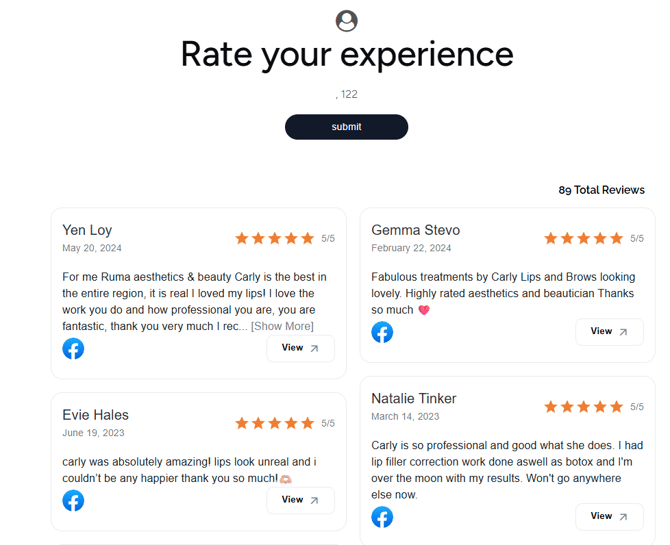
Task: Expand Yen Loy's review with Show More
Action: click(282, 326)
